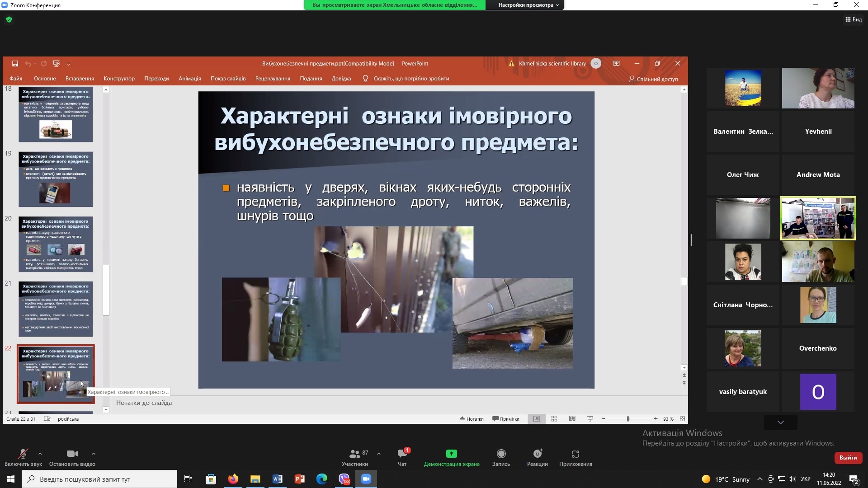Expand audio options arrow next to microphone
The image size is (868, 488).
pos(40,454)
